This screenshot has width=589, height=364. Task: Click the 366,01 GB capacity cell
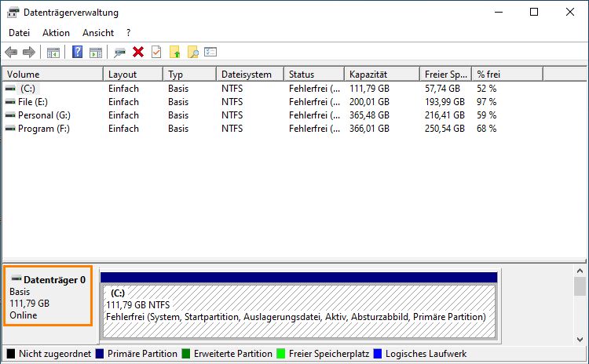coord(369,129)
